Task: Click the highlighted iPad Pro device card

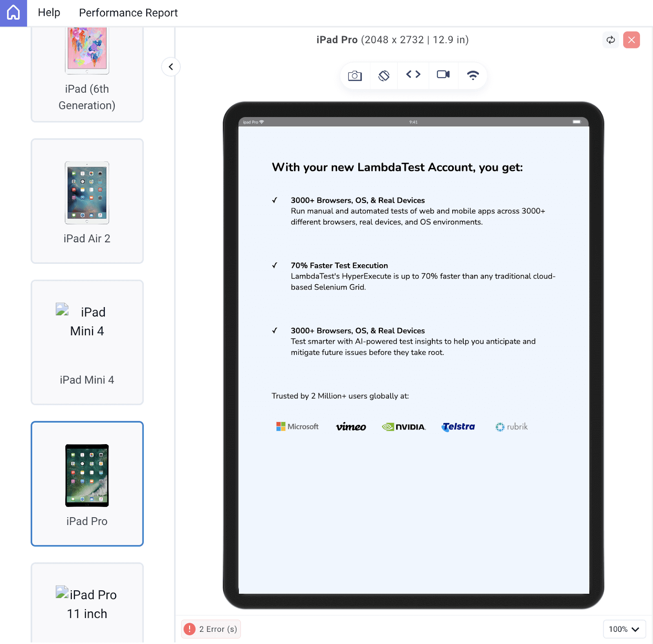Action: point(87,484)
